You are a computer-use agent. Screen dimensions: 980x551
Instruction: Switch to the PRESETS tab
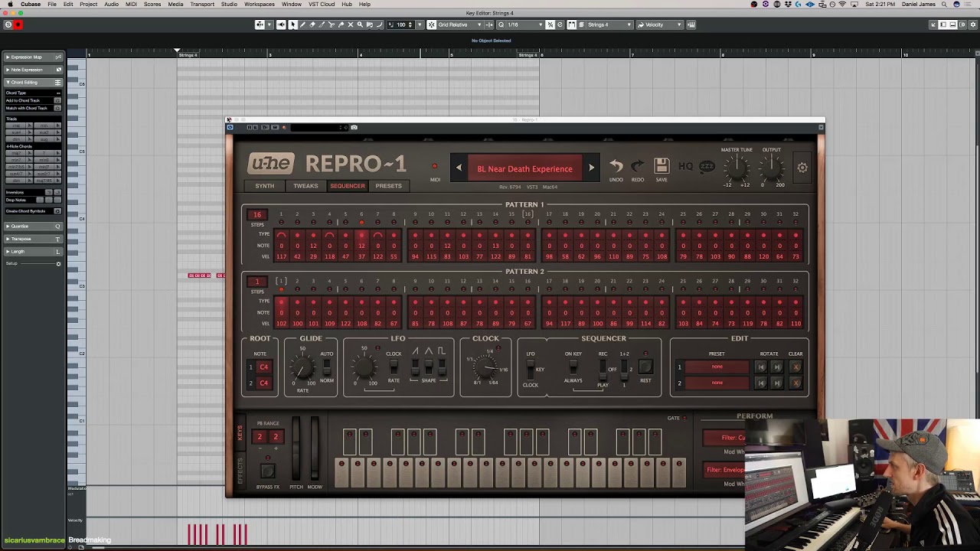(388, 186)
